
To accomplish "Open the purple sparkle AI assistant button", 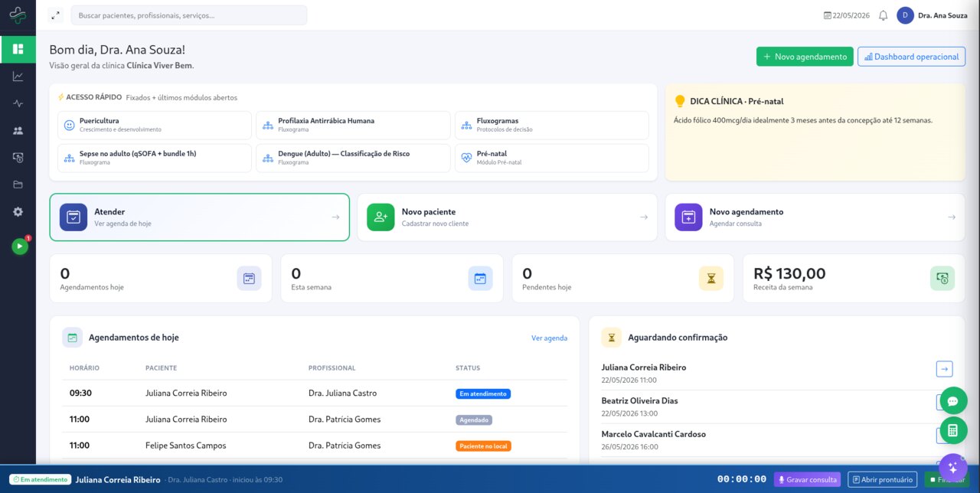I will tap(953, 468).
